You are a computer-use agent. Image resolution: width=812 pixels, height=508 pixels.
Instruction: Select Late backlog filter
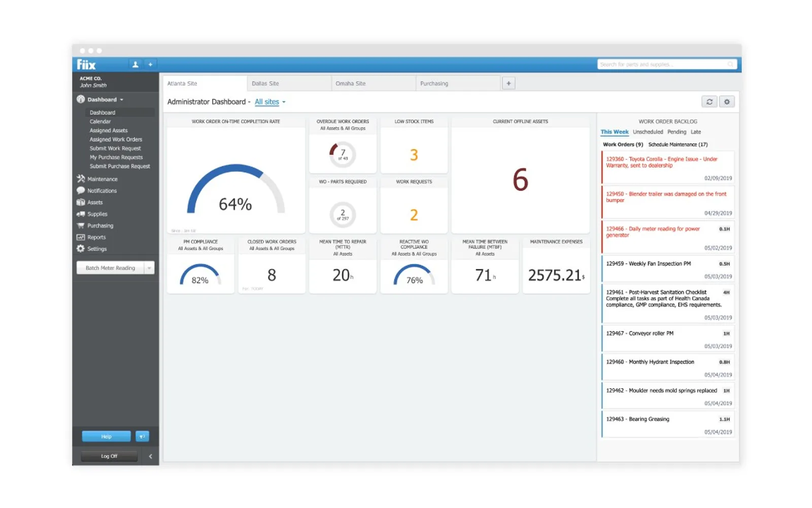coord(696,132)
